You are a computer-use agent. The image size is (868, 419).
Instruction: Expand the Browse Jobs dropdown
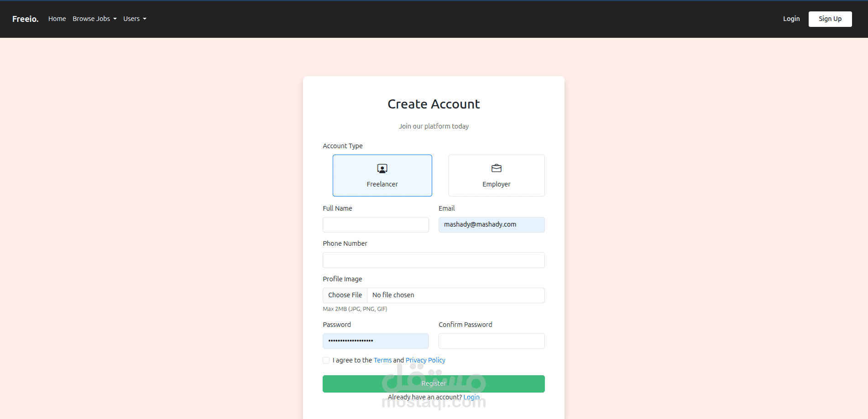94,19
